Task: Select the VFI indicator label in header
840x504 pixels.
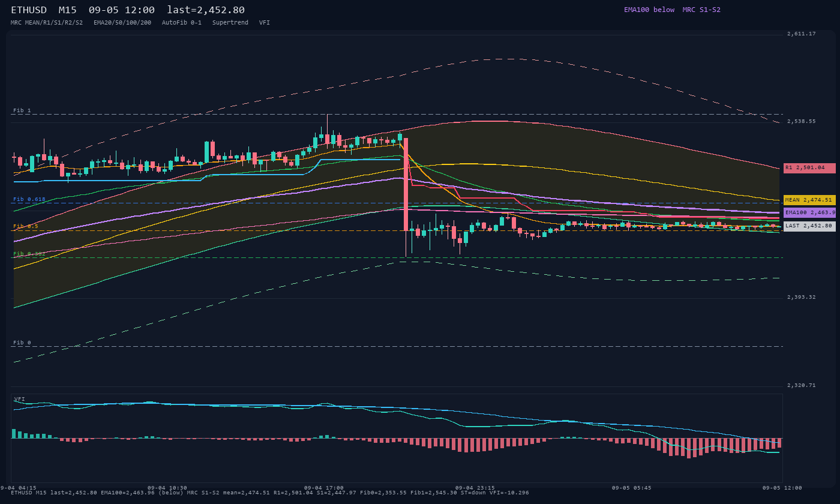Action: click(x=265, y=23)
